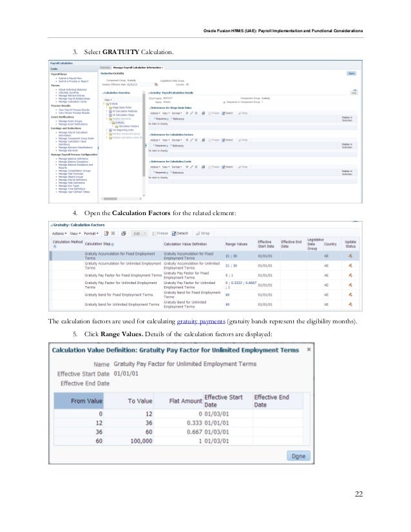The image size is (411, 532).
Task: Select Manage Payroll Calculation Information tab
Action: click(x=138, y=68)
